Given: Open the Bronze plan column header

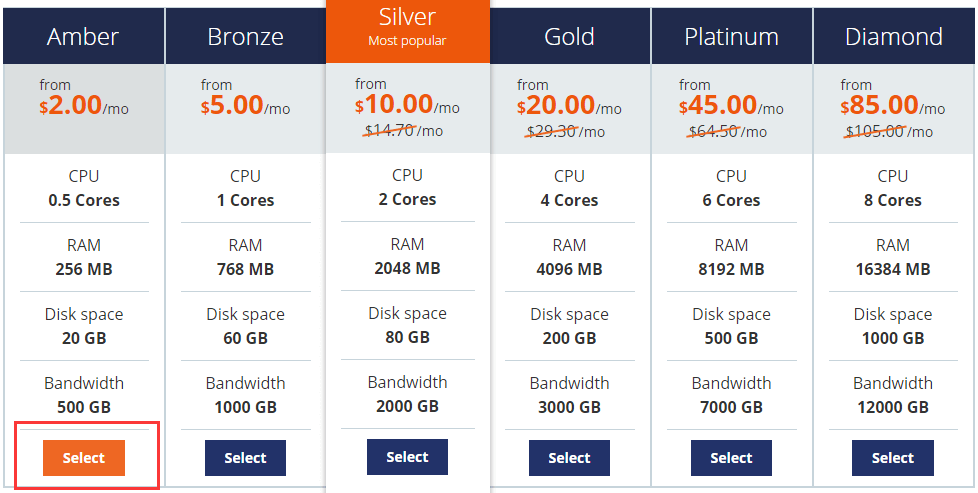Looking at the screenshot, I should point(245,37).
